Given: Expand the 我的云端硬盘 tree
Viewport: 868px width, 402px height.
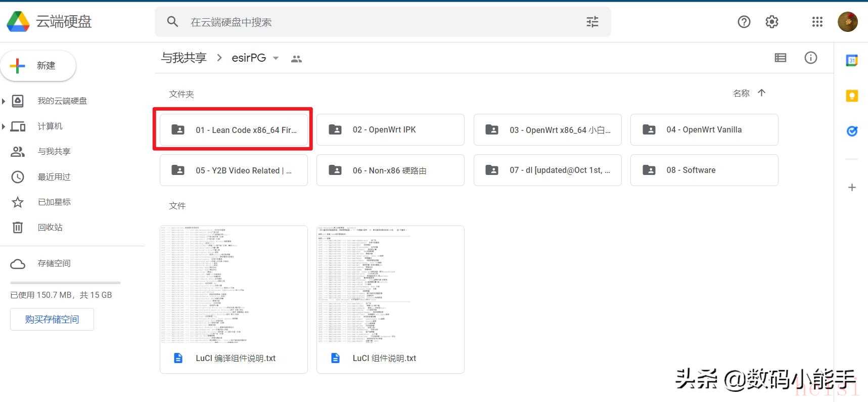Looking at the screenshot, I should tap(4, 101).
